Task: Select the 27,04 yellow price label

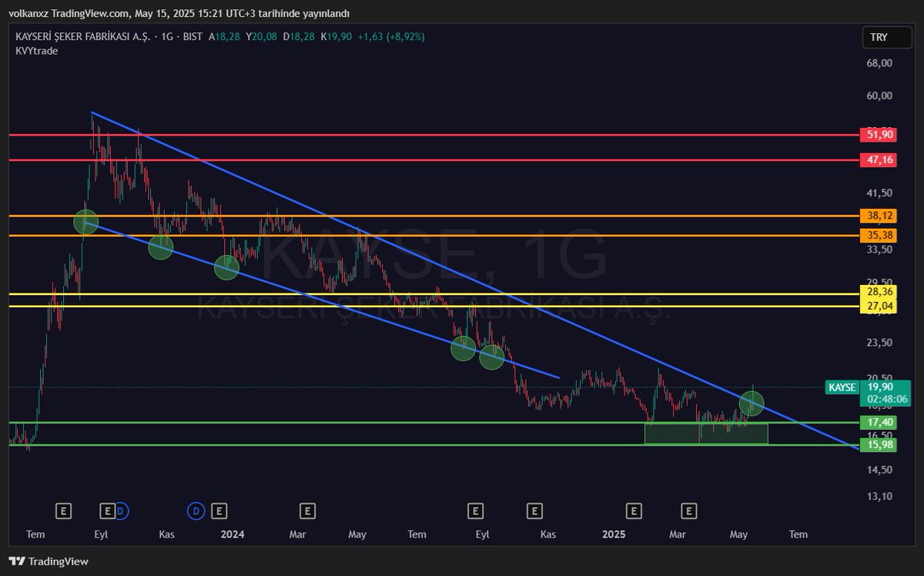Action: click(880, 306)
